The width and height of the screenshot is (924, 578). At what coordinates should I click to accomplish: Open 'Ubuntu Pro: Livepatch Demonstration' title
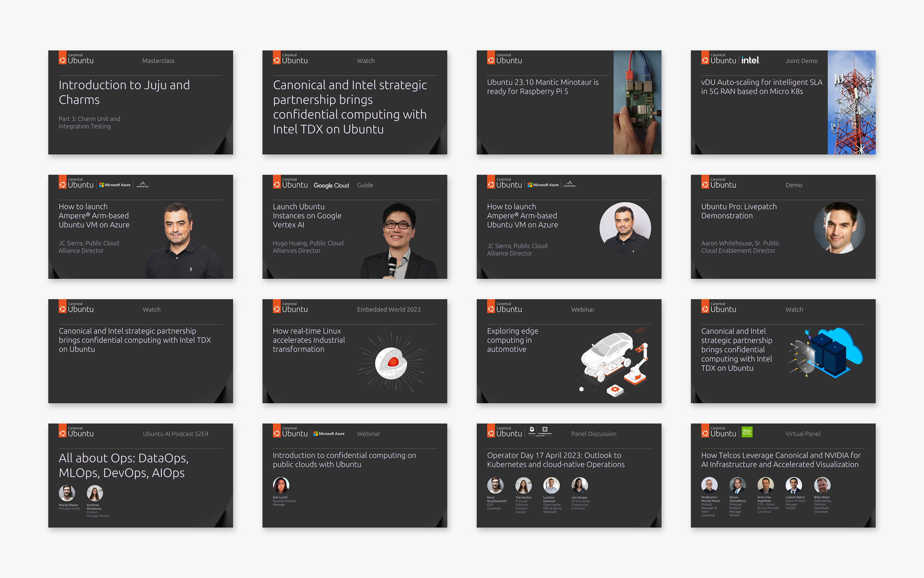(x=739, y=211)
